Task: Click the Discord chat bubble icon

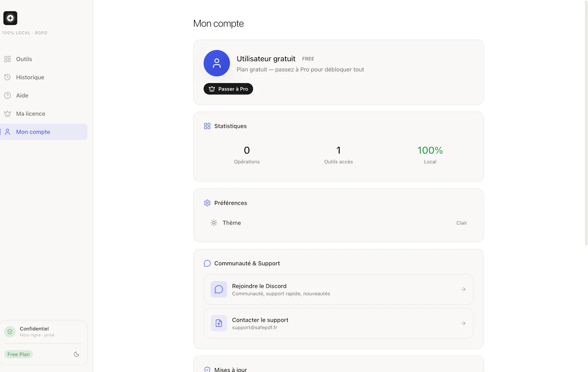Action: [x=219, y=290]
